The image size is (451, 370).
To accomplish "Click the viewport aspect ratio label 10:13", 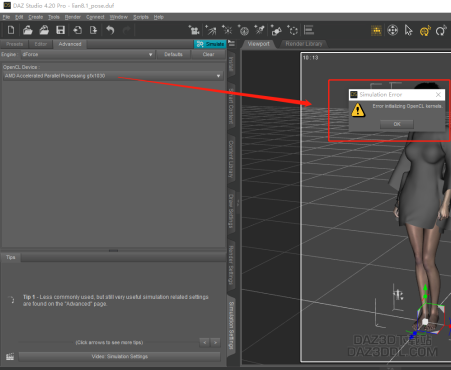I will [310, 58].
